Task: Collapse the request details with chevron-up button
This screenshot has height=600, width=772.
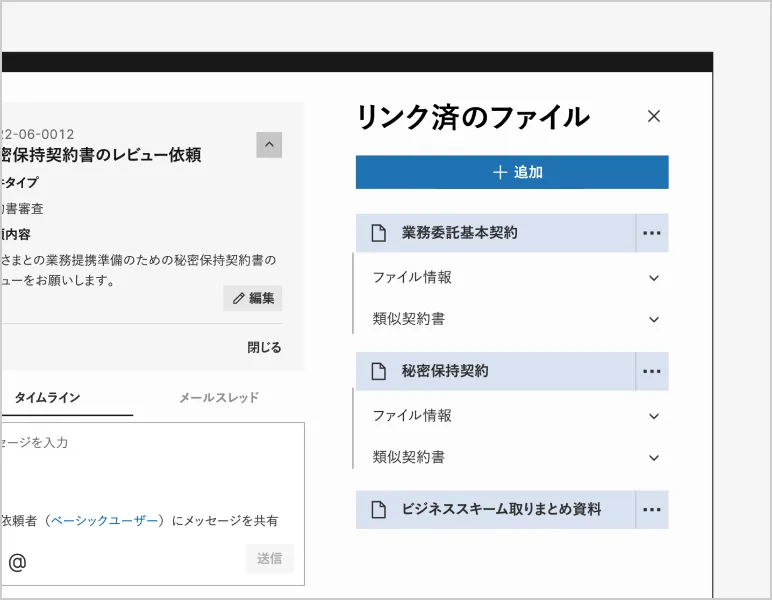Action: click(269, 145)
